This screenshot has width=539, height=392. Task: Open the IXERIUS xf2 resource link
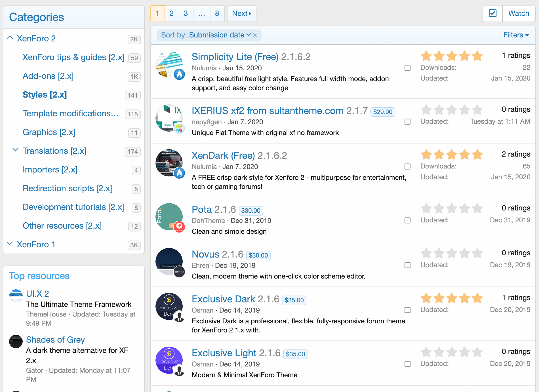[x=267, y=111]
